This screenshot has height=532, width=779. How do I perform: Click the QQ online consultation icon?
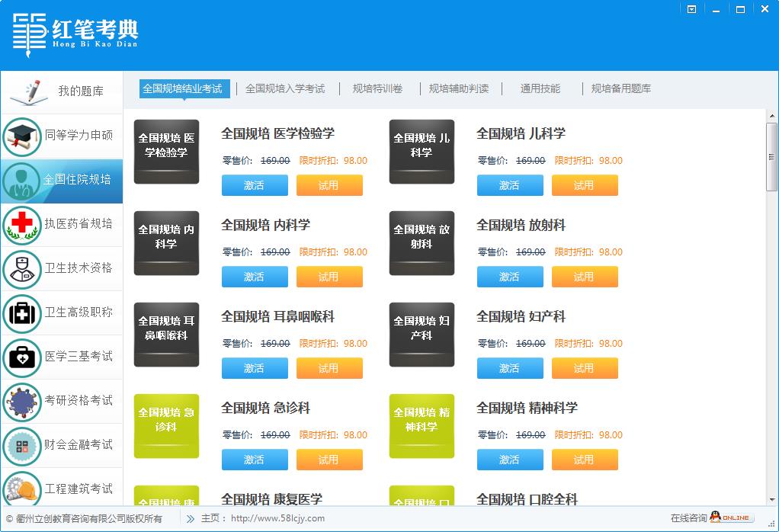tap(731, 517)
